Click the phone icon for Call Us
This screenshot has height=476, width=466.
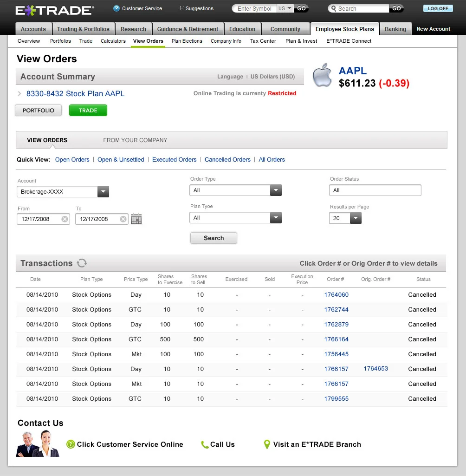(205, 444)
